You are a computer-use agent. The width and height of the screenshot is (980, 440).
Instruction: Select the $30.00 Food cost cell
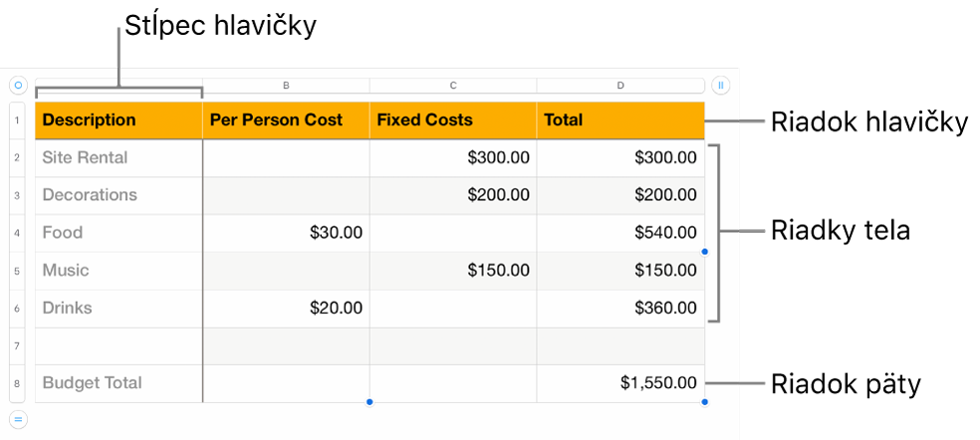pos(286,233)
